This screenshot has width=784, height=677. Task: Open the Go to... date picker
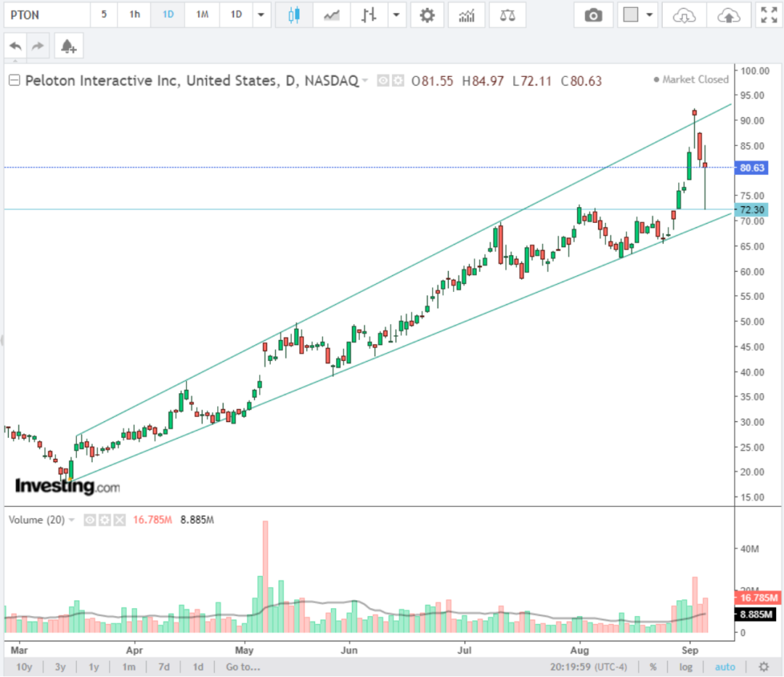[242, 667]
